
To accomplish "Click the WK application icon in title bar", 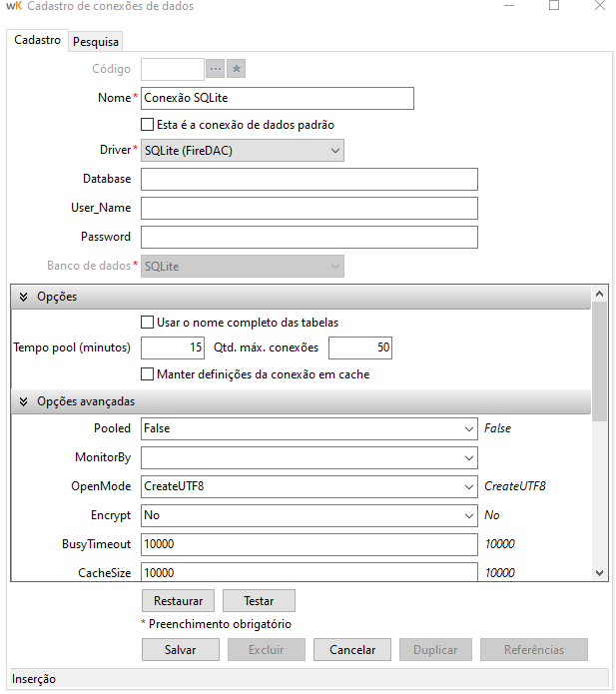I will (14, 7).
